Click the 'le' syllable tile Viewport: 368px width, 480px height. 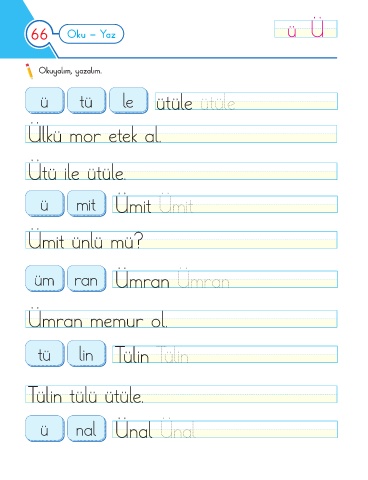tap(129, 101)
